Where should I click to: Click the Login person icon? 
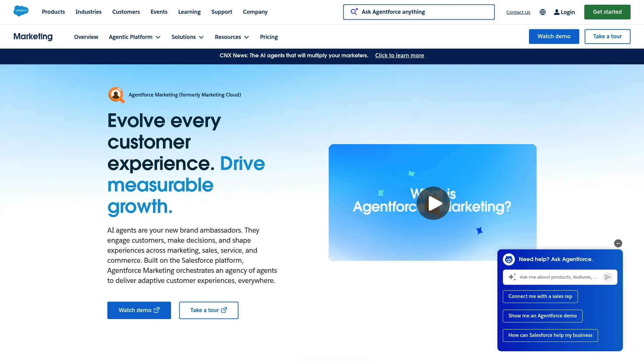coord(556,12)
